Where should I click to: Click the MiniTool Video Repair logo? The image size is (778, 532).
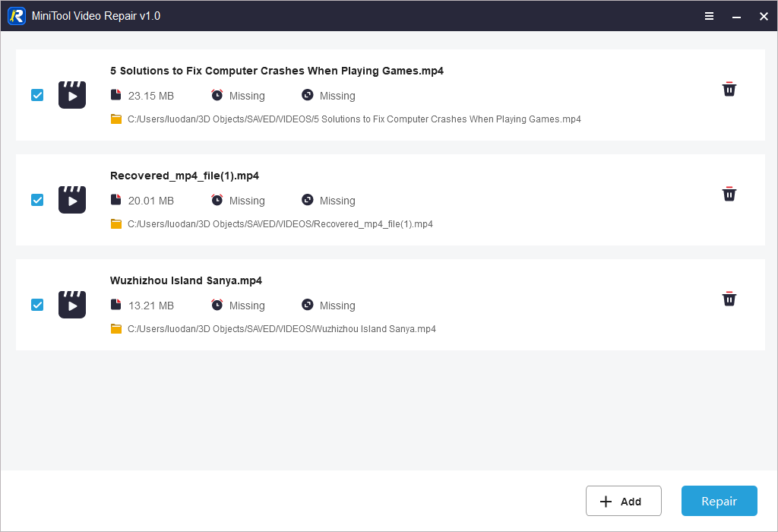click(17, 16)
